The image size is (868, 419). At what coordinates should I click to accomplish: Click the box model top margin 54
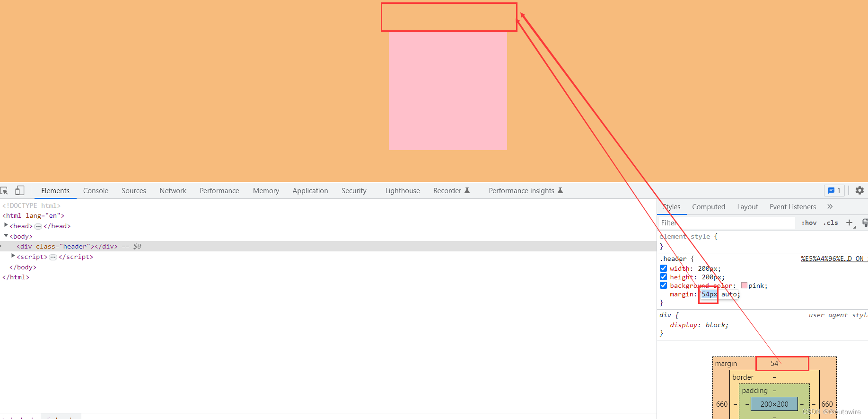point(774,363)
